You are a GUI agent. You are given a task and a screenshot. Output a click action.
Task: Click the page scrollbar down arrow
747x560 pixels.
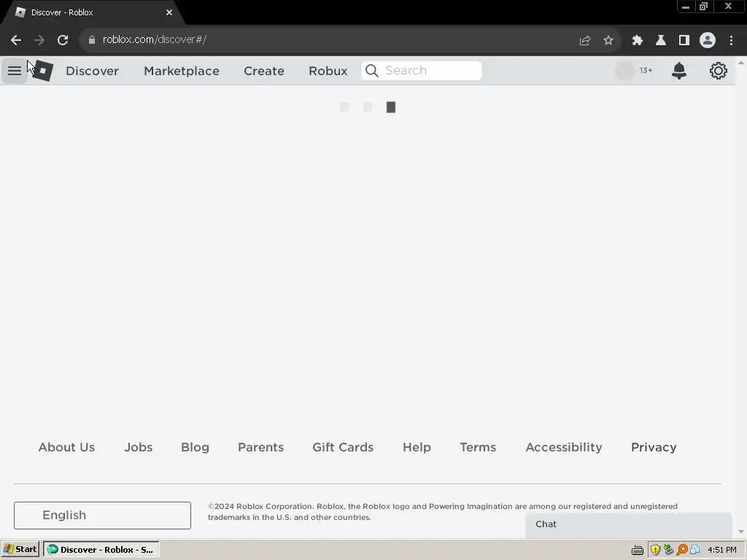tap(741, 532)
